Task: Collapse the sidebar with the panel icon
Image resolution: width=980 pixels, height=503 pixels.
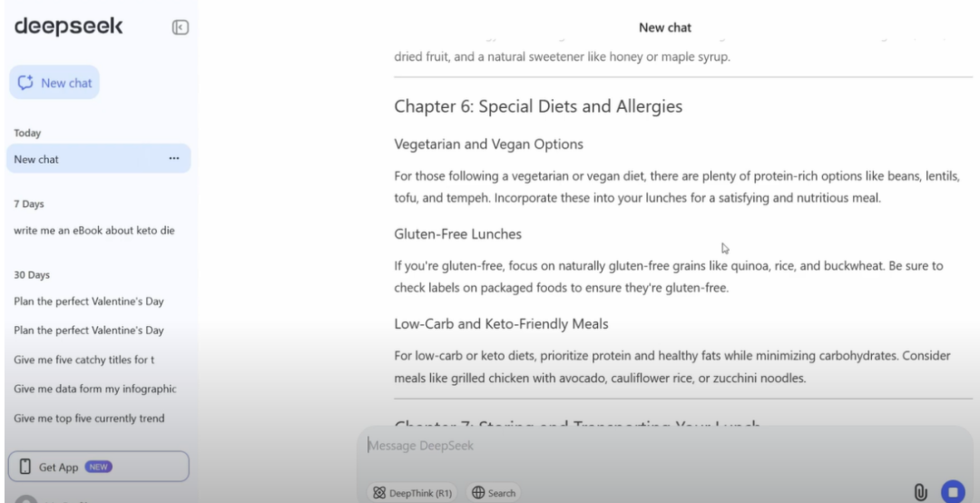Action: (180, 28)
